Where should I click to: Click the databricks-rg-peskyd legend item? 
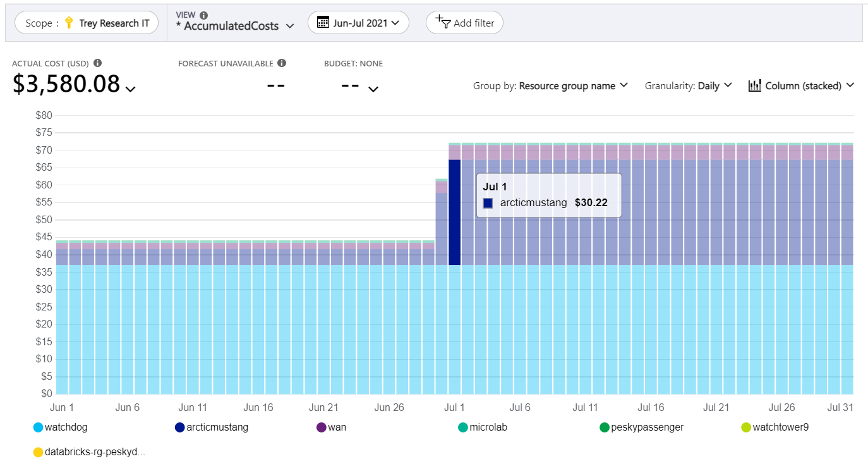click(89, 452)
